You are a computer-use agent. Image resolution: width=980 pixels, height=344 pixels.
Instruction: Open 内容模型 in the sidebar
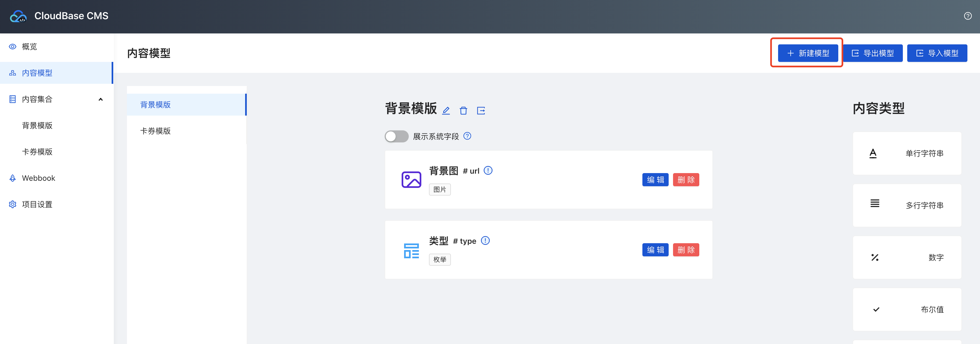click(37, 73)
